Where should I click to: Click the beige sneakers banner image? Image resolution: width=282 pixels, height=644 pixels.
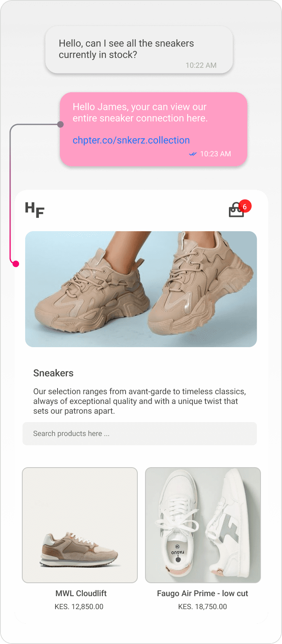(x=141, y=289)
